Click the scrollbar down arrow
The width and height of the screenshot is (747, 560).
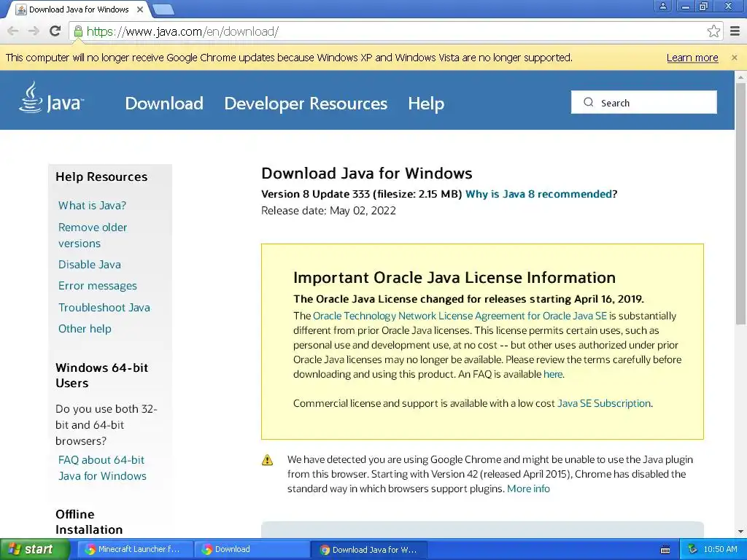(740, 532)
